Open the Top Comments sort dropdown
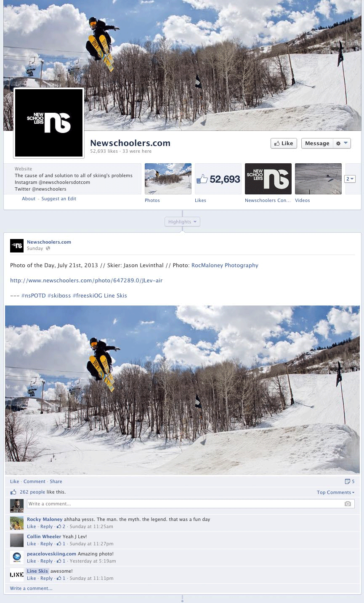Screen dimensions: 364x603 [335, 492]
